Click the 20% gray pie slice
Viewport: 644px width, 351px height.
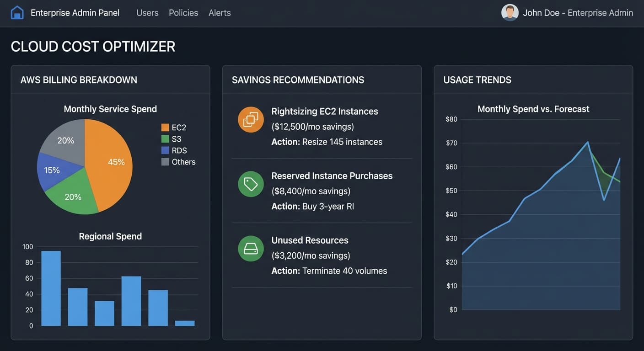pos(65,140)
